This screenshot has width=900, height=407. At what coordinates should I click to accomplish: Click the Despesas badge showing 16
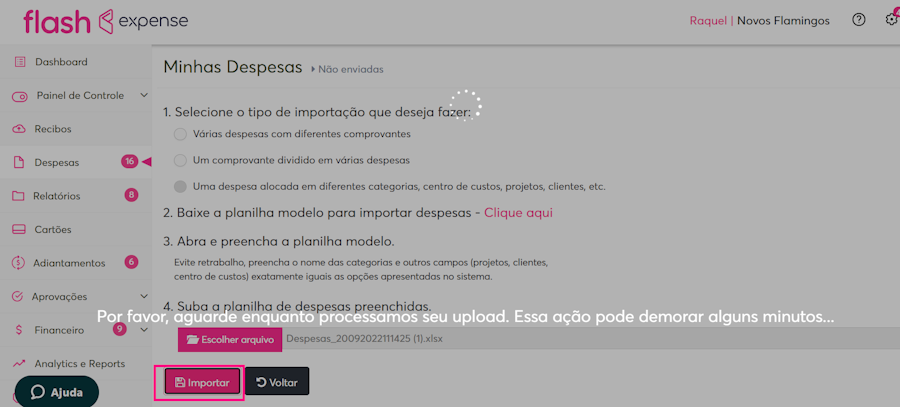coord(130,162)
